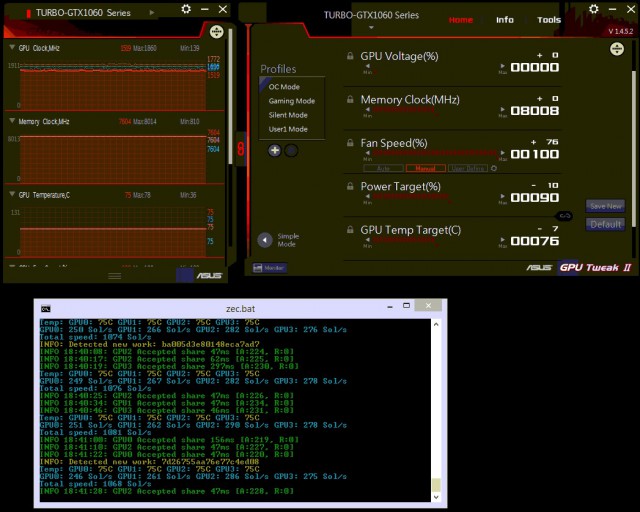Open the Home tab

coord(460,20)
